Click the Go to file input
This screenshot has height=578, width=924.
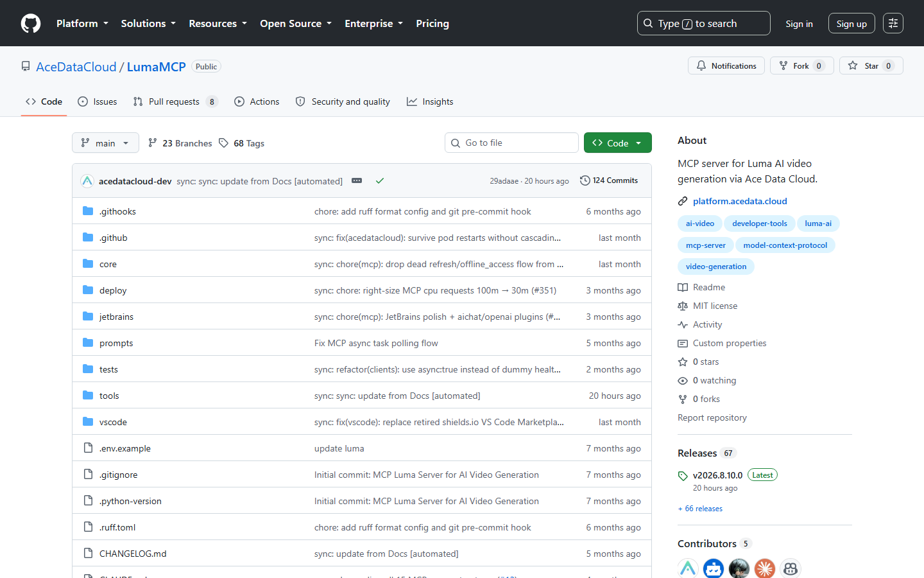click(x=511, y=143)
